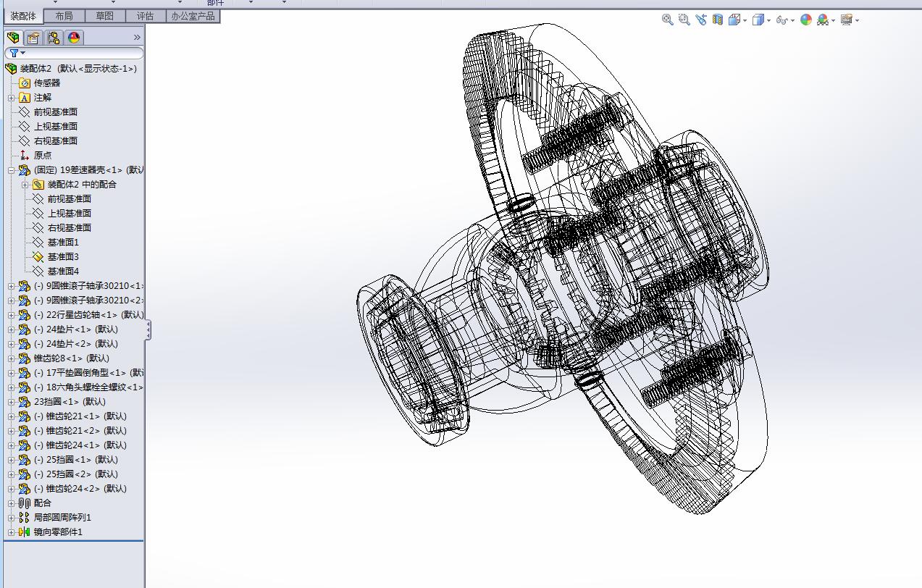Click the Zoom to Fit magnifier icon
This screenshot has height=588, width=922.
(668, 20)
